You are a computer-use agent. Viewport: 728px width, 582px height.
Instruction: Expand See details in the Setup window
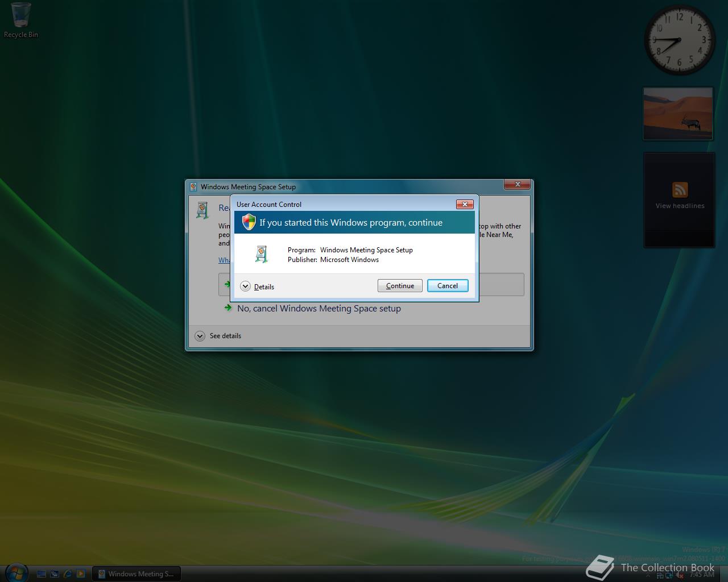218,336
